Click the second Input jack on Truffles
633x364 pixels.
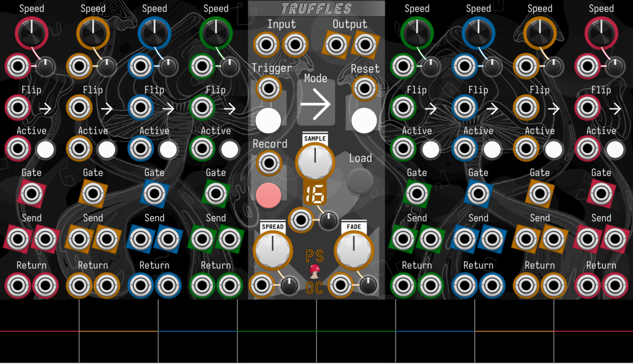pyautogui.click(x=295, y=45)
